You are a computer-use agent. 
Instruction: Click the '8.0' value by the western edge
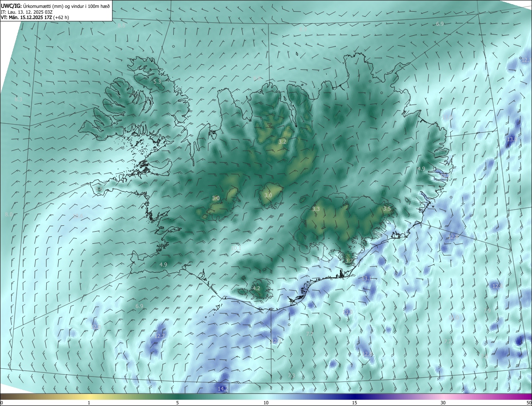pyautogui.click(x=9, y=214)
